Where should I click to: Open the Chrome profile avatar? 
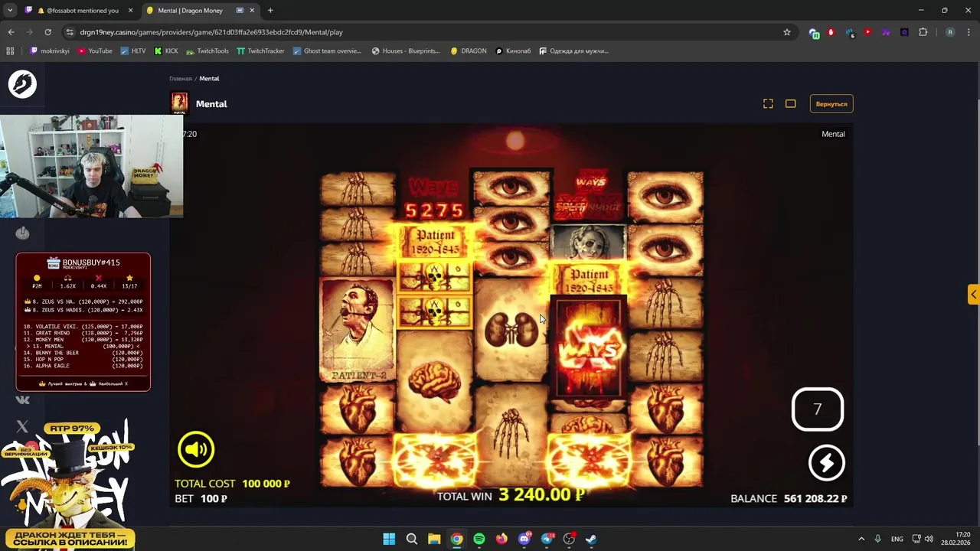pyautogui.click(x=950, y=32)
